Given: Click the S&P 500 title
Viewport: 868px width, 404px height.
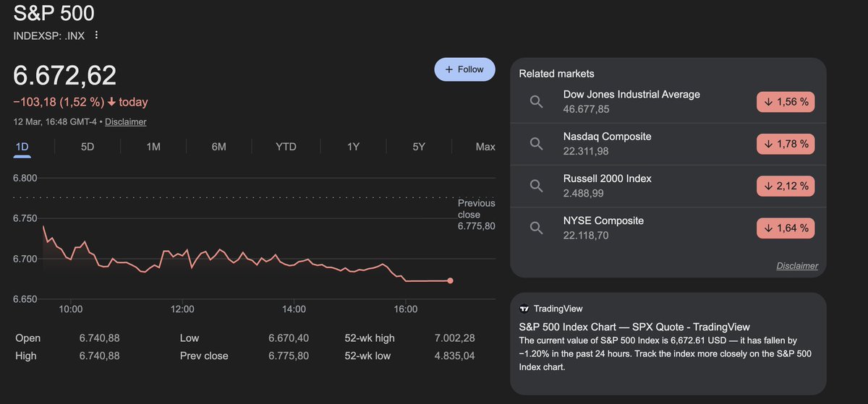Looking at the screenshot, I should 54,13.
